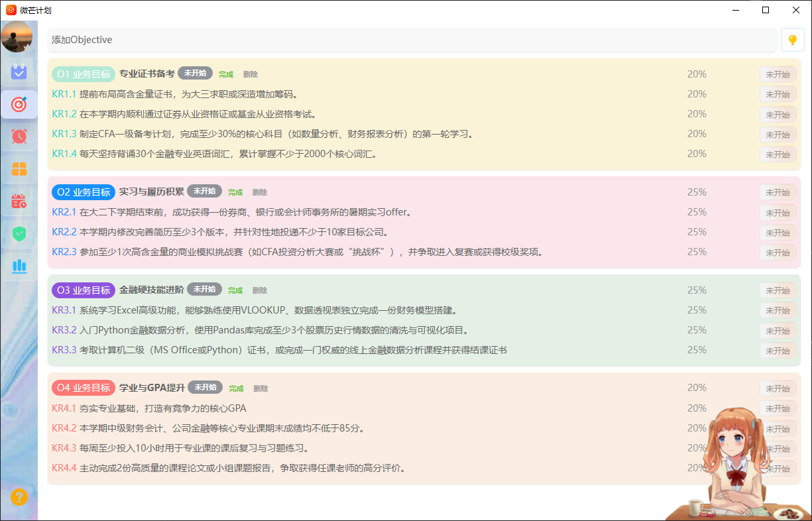Open the 未开始 status button for KR2.1
This screenshot has width=812, height=521.
tap(778, 213)
